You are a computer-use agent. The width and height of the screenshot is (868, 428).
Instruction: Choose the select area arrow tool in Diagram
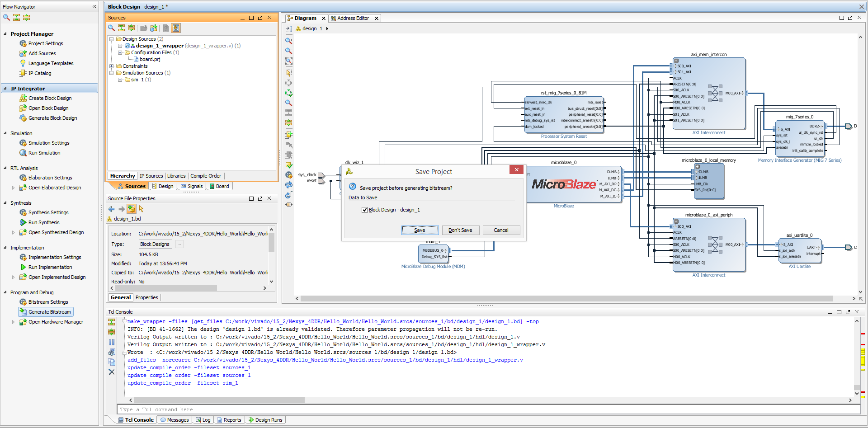[288, 72]
